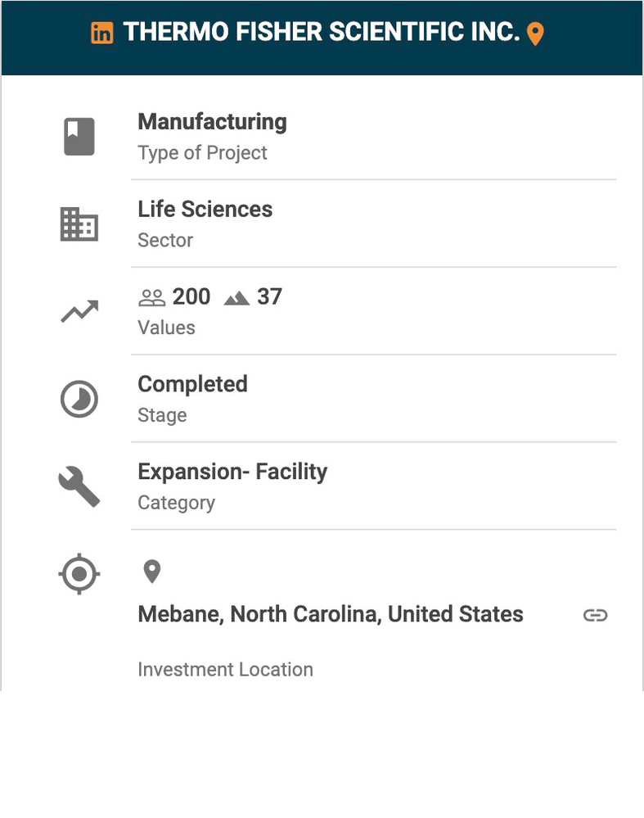Click the orange location pin in header
Screen dimensions: 644x818
coord(535,34)
